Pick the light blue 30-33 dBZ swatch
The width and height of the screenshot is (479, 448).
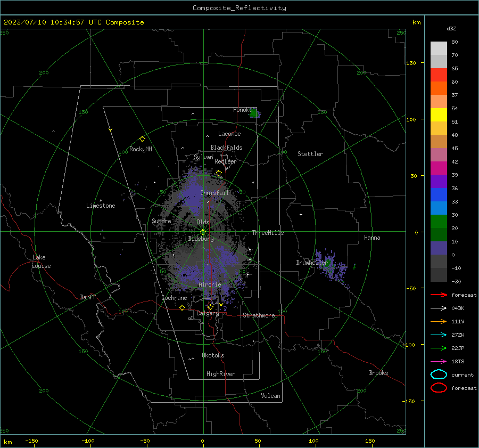click(439, 208)
